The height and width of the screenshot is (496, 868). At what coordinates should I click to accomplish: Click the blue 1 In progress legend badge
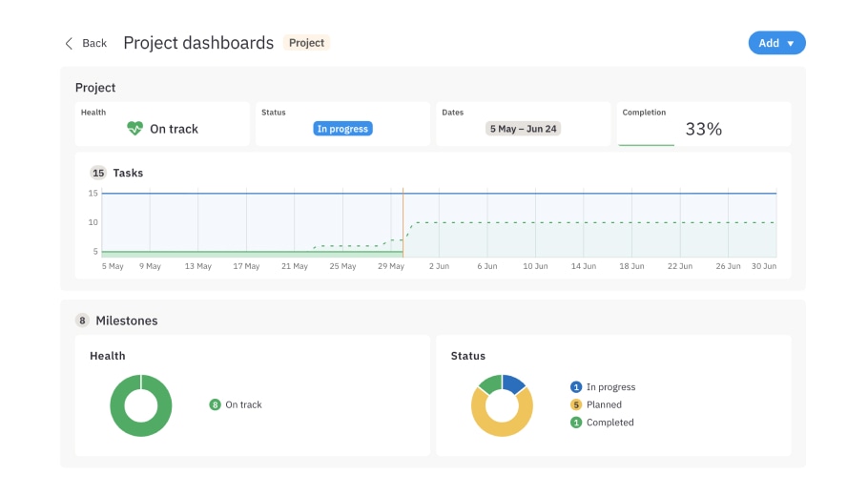click(576, 387)
